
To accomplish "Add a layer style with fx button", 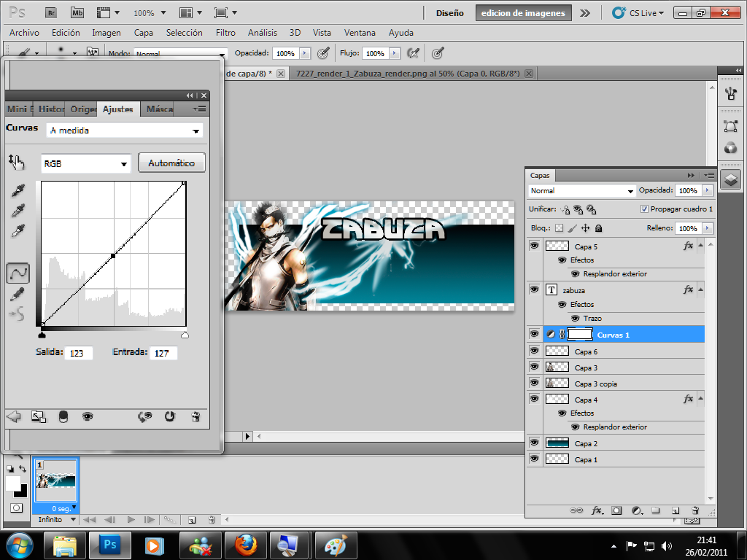I will point(597,510).
